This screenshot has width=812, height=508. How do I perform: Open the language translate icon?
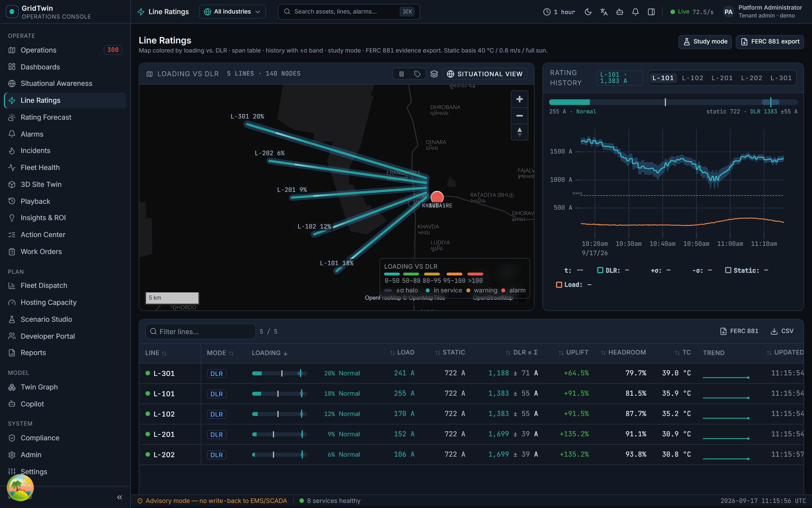604,12
